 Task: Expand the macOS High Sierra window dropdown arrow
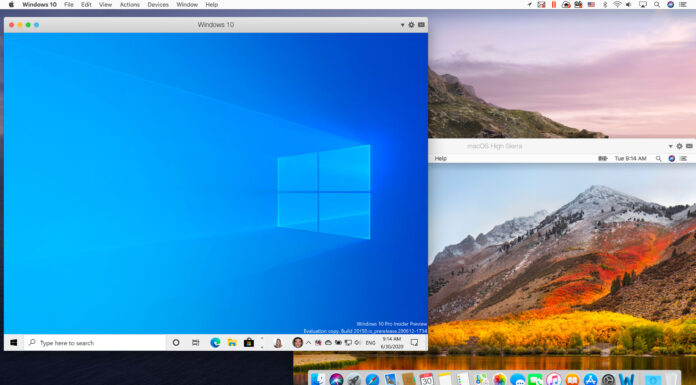pyautogui.click(x=671, y=146)
